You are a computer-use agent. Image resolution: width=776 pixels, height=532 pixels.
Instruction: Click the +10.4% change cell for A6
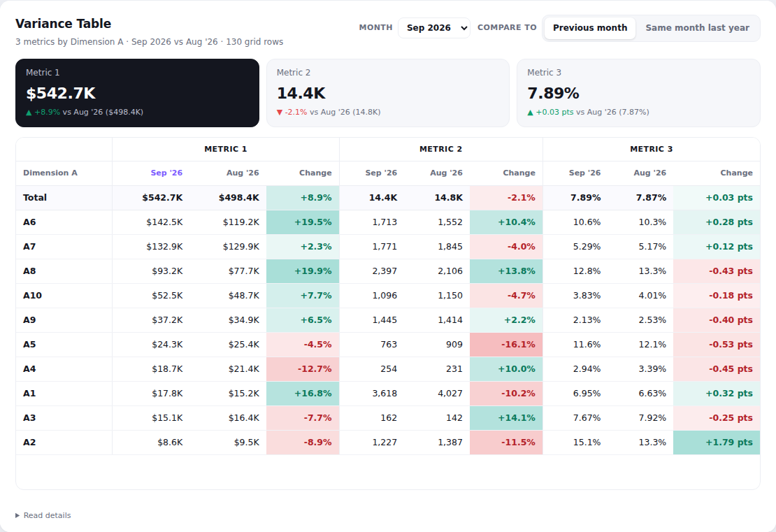[506, 222]
